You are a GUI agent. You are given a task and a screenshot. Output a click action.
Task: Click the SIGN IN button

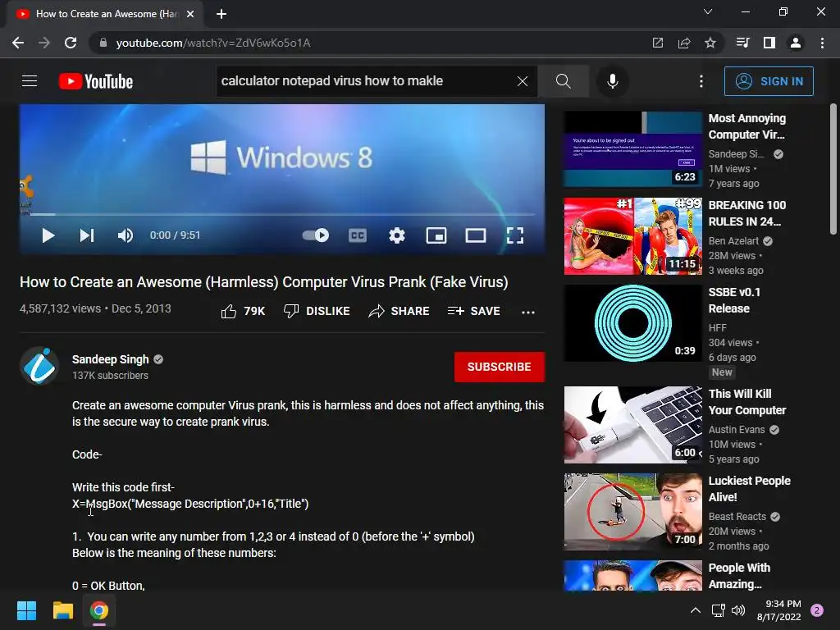[769, 81]
